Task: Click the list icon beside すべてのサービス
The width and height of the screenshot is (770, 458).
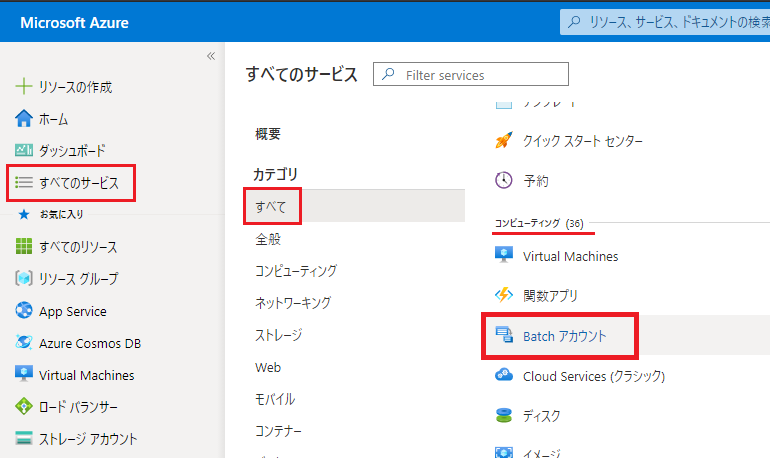Action: pyautogui.click(x=24, y=182)
